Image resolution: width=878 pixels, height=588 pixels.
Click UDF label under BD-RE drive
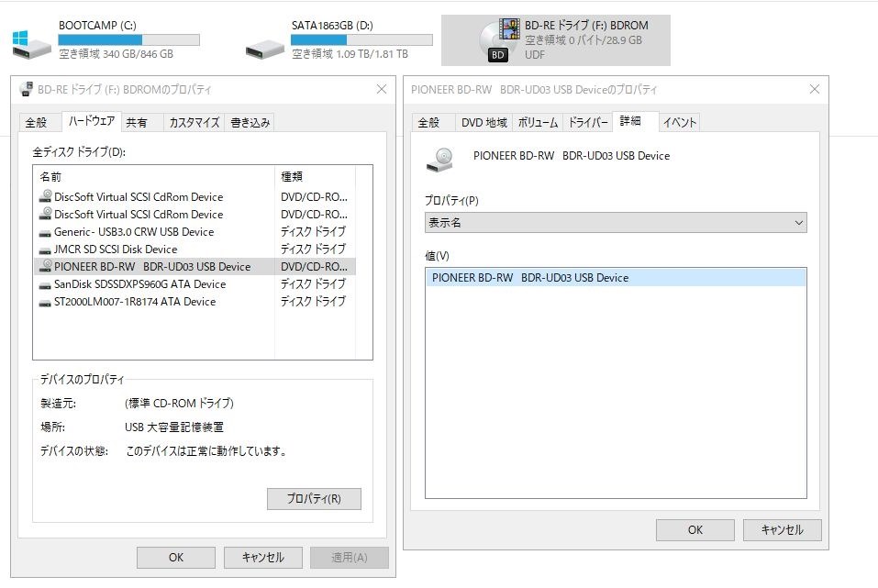535,55
